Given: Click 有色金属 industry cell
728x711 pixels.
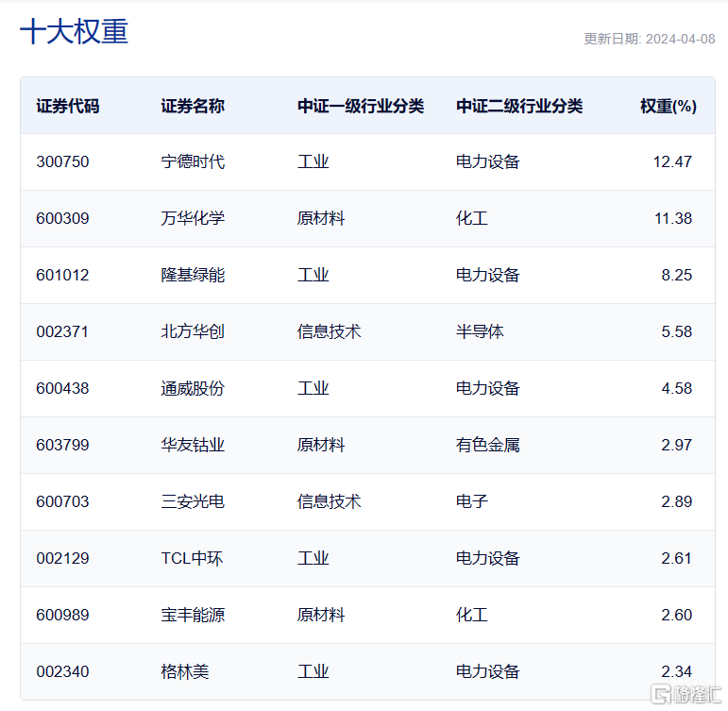Looking at the screenshot, I should (x=488, y=445).
